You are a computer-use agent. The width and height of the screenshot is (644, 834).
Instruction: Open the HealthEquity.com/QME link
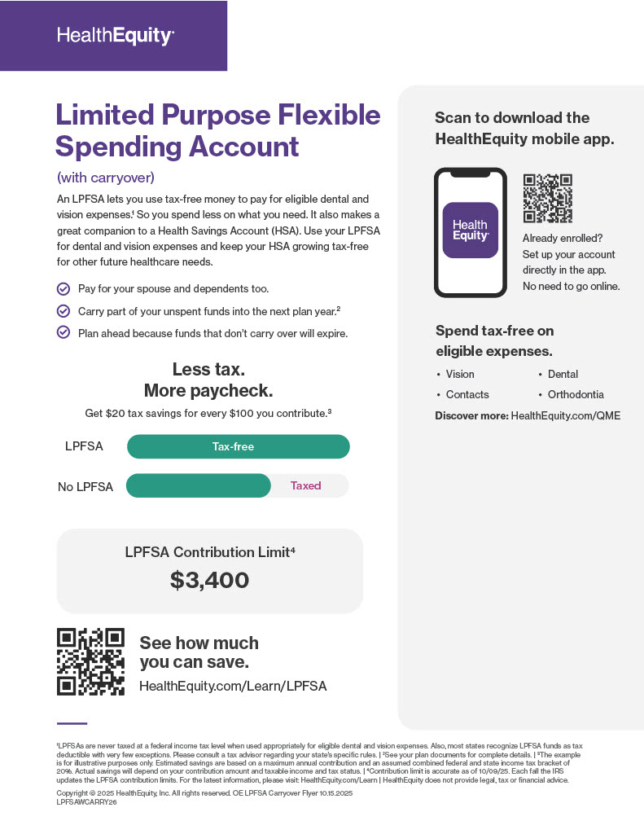click(x=565, y=415)
